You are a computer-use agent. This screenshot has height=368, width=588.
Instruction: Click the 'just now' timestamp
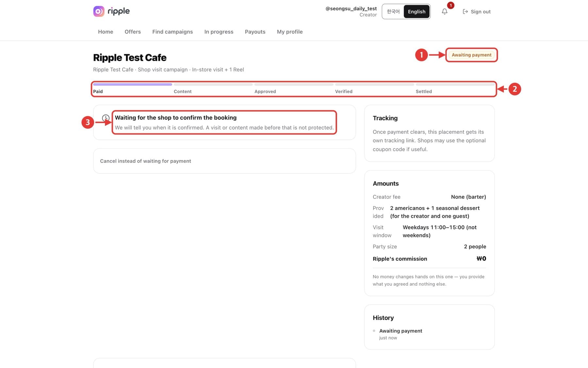[x=388, y=338]
